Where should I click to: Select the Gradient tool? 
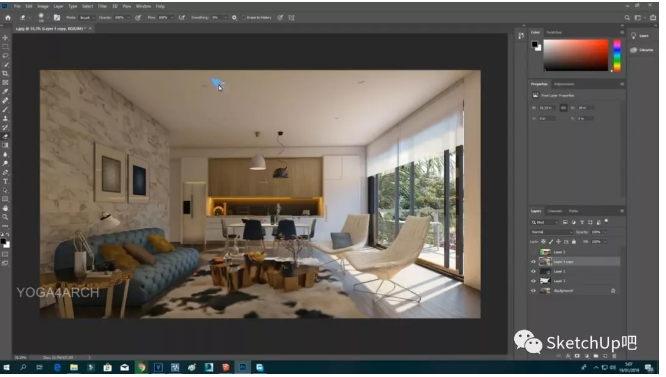click(5, 145)
